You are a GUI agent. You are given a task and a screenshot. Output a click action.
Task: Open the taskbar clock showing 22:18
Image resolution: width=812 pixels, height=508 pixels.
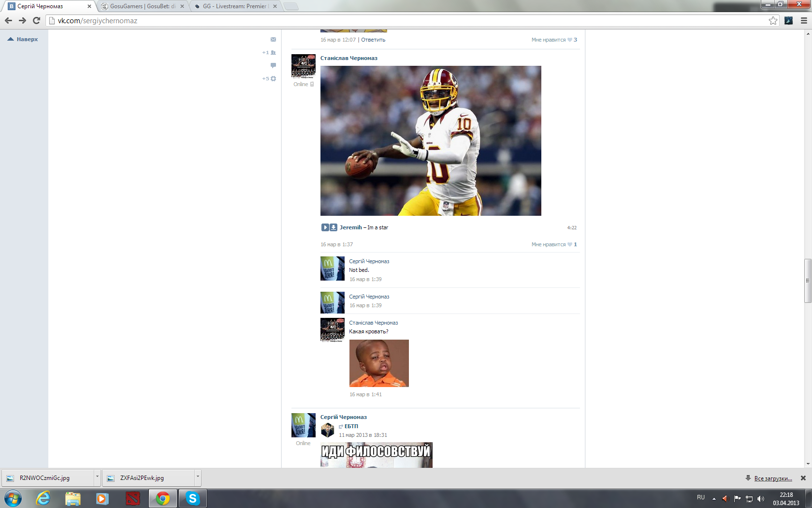click(x=786, y=499)
